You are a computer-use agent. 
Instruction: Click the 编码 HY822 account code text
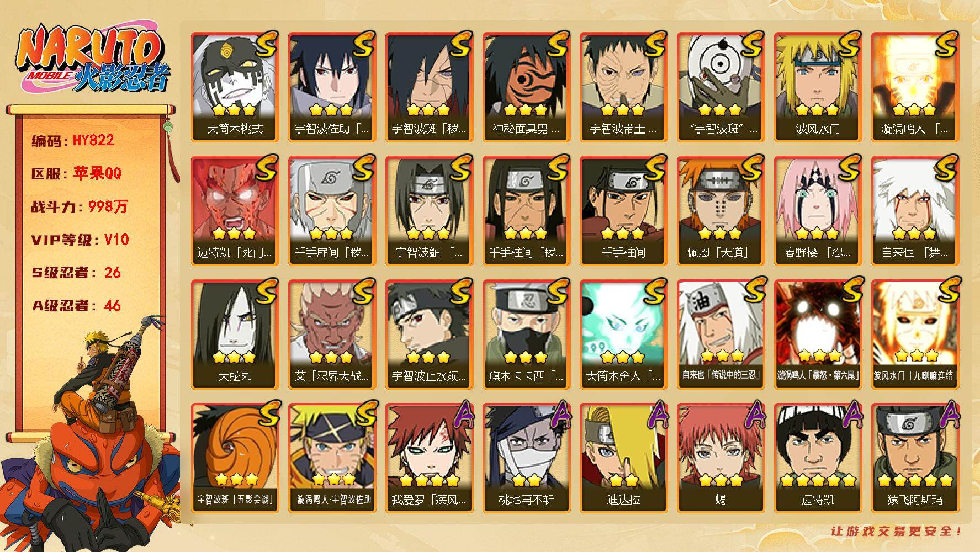pos(72,140)
